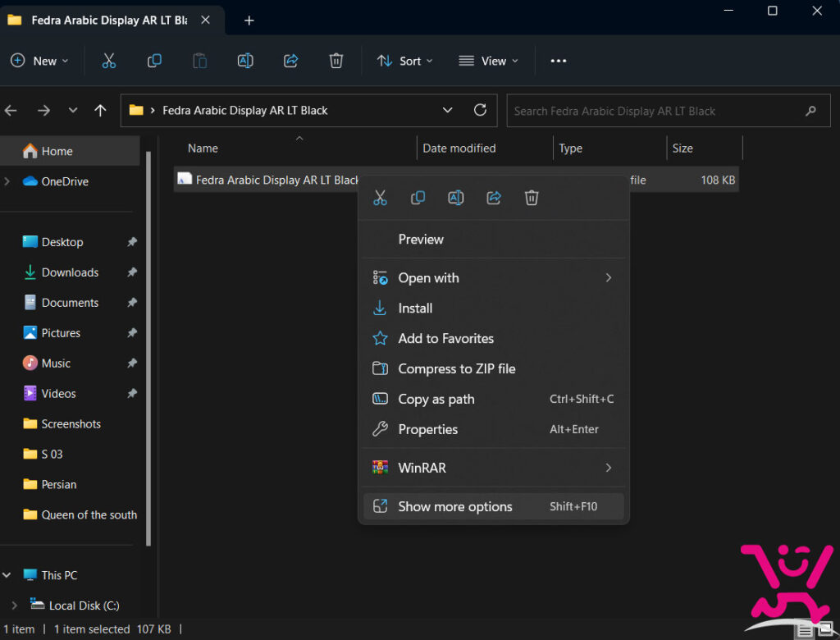The width and height of the screenshot is (840, 640).
Task: Open the See more ellipsis menu
Action: click(x=558, y=61)
